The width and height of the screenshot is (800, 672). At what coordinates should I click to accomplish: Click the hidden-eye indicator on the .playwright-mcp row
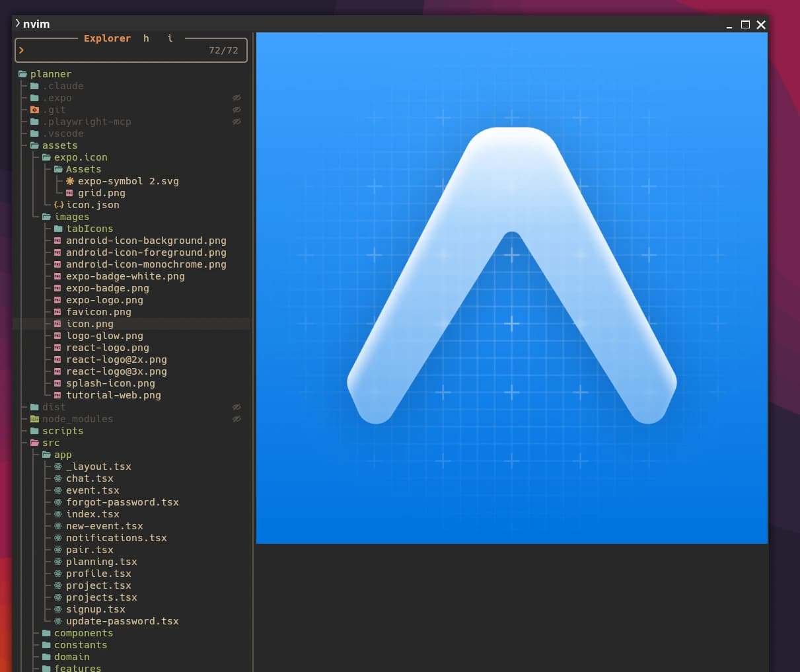(x=236, y=122)
